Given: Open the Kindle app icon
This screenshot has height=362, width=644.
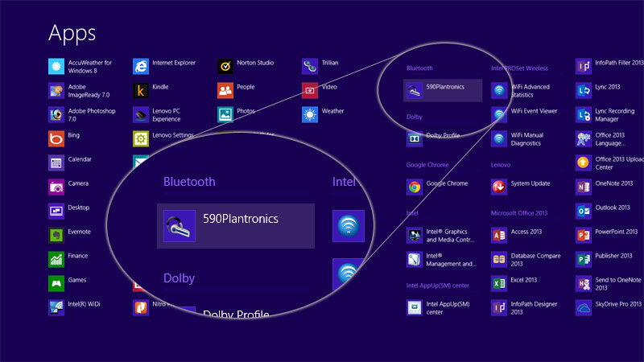Looking at the screenshot, I should point(141,91).
